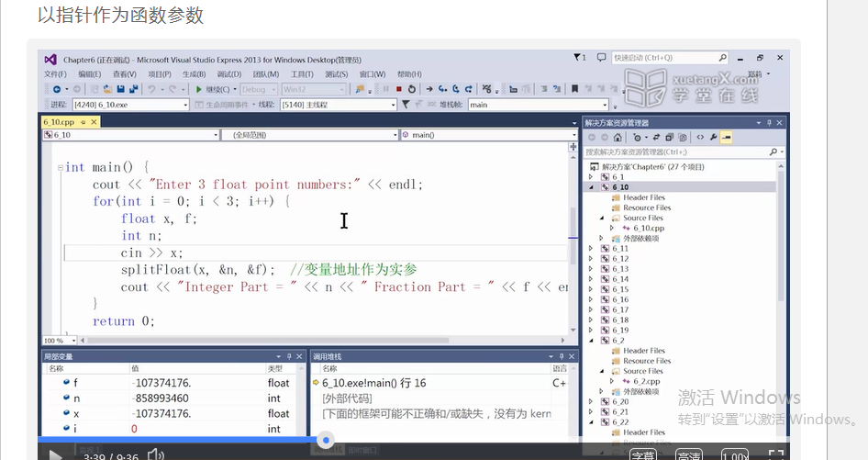The width and height of the screenshot is (868, 460).
Task: Click the View Code icon in Solution Explorer
Action: 700,138
